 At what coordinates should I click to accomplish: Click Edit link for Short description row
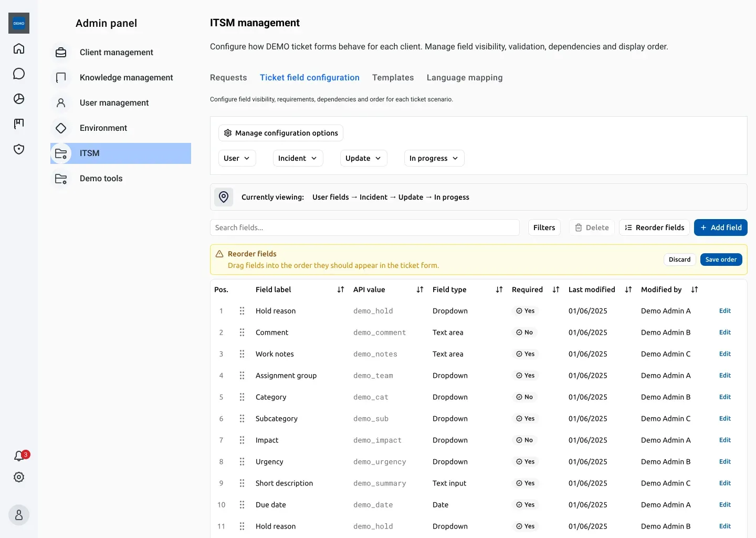pyautogui.click(x=725, y=483)
